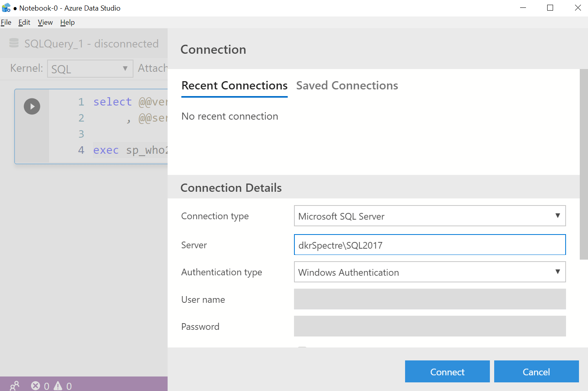Click the exec sp_who2 code line
The width and height of the screenshot is (588, 391).
tap(130, 150)
